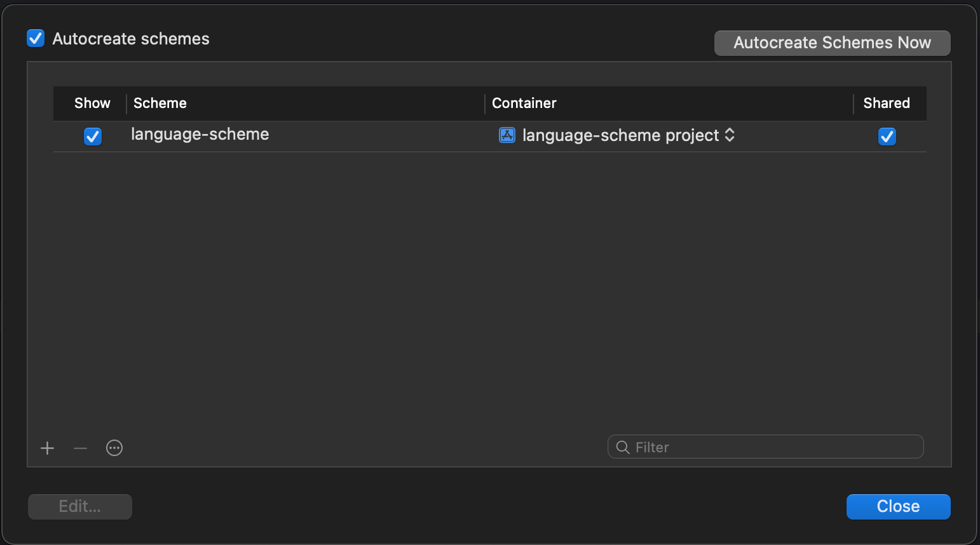Click the remove scheme minus icon
Image resolution: width=980 pixels, height=545 pixels.
pos(80,448)
